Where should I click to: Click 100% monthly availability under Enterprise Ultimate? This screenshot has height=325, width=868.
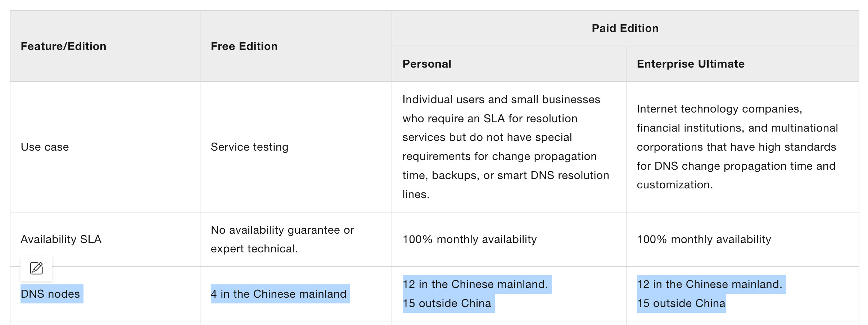pos(704,239)
